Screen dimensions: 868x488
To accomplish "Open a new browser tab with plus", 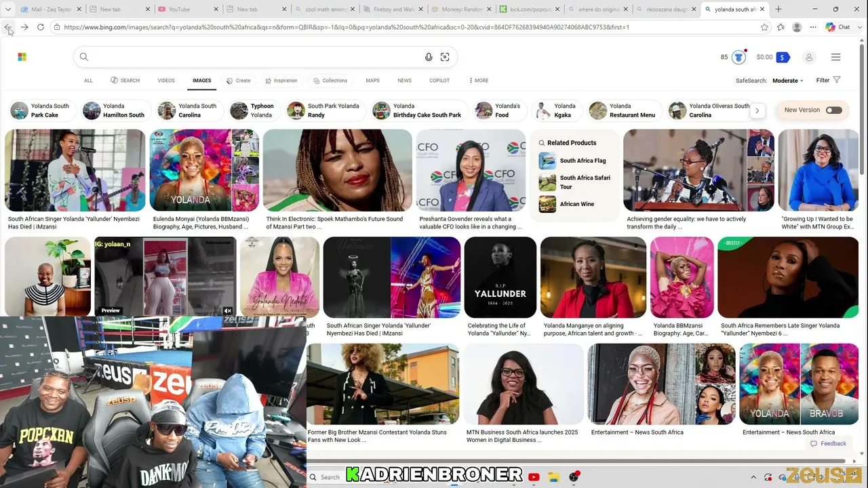I will click(x=778, y=9).
